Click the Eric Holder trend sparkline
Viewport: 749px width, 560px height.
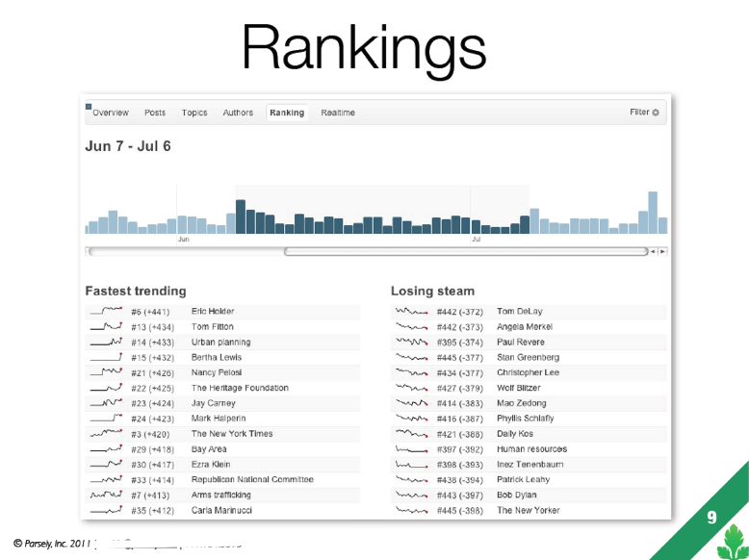[x=107, y=312]
